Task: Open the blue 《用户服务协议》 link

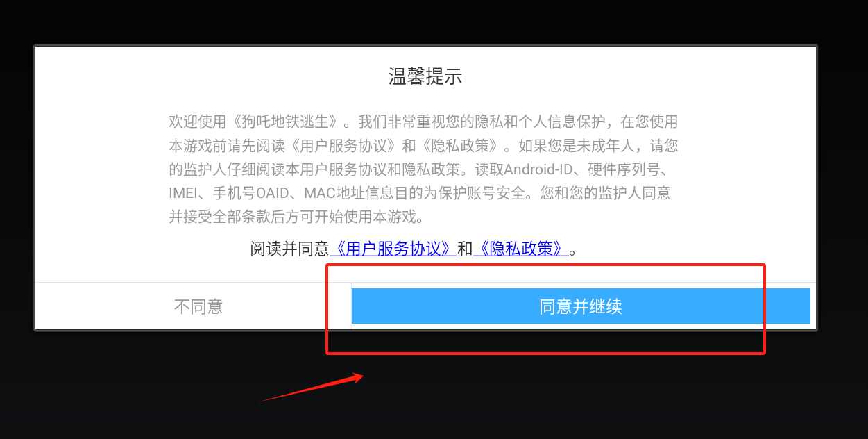Action: coord(393,249)
